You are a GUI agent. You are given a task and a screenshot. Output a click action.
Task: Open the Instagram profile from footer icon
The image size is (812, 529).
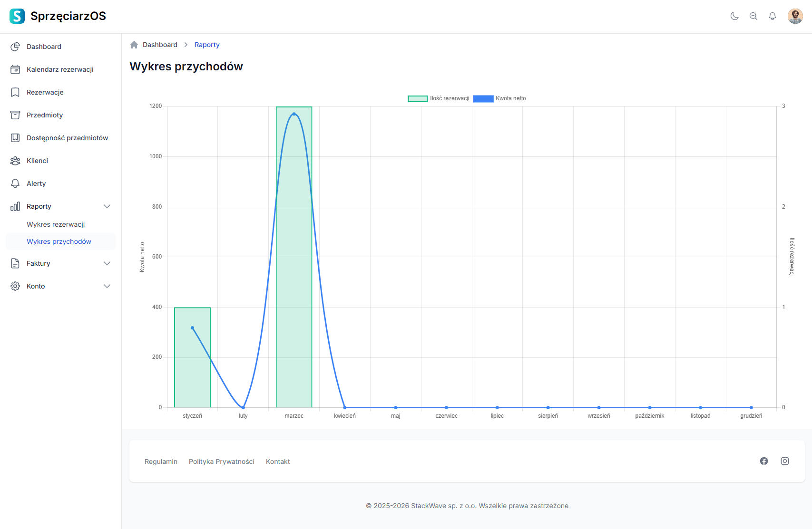tap(785, 461)
